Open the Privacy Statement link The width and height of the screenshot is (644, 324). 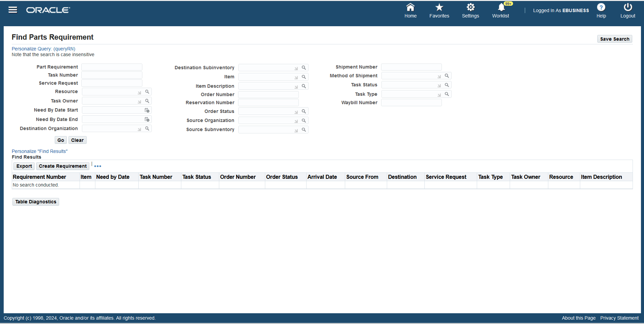[x=619, y=318]
